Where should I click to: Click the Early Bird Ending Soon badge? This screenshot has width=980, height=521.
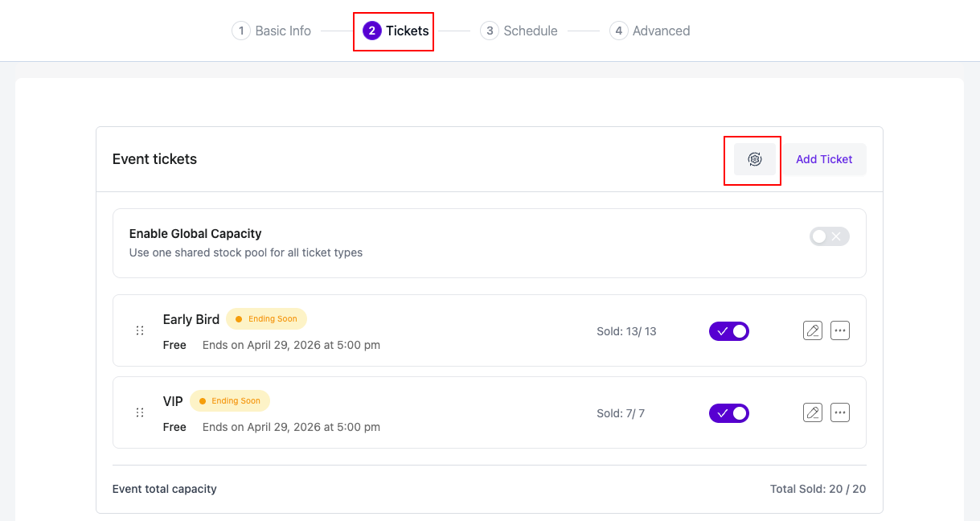(x=266, y=318)
